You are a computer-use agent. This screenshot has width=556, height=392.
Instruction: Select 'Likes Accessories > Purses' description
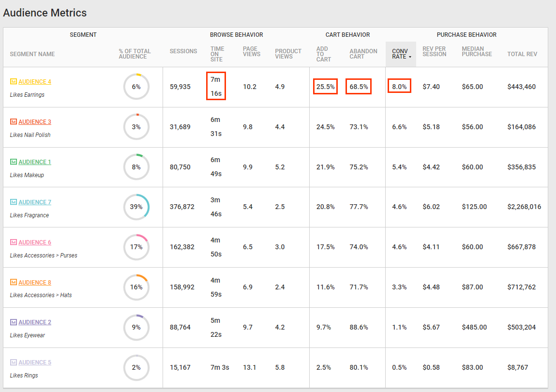click(x=44, y=256)
